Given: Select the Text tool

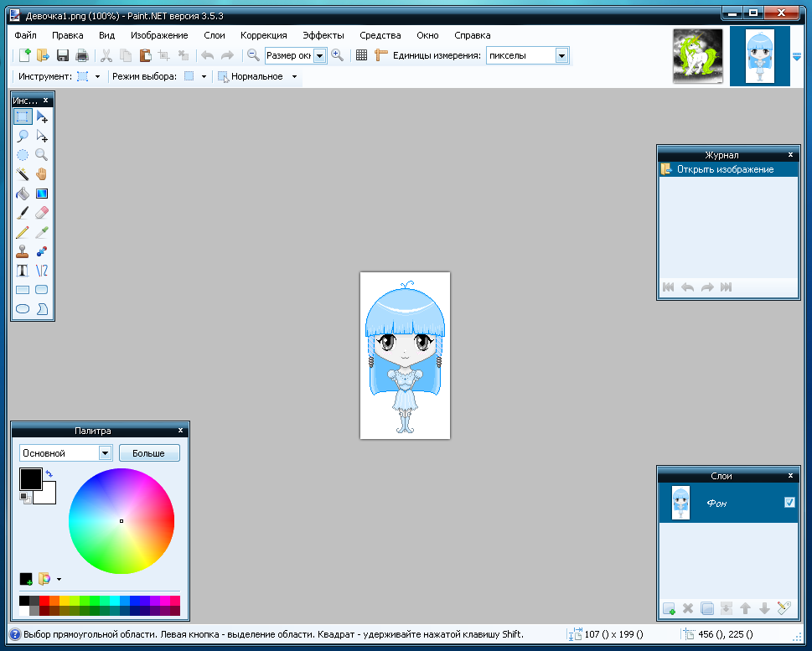Looking at the screenshot, I should [23, 271].
